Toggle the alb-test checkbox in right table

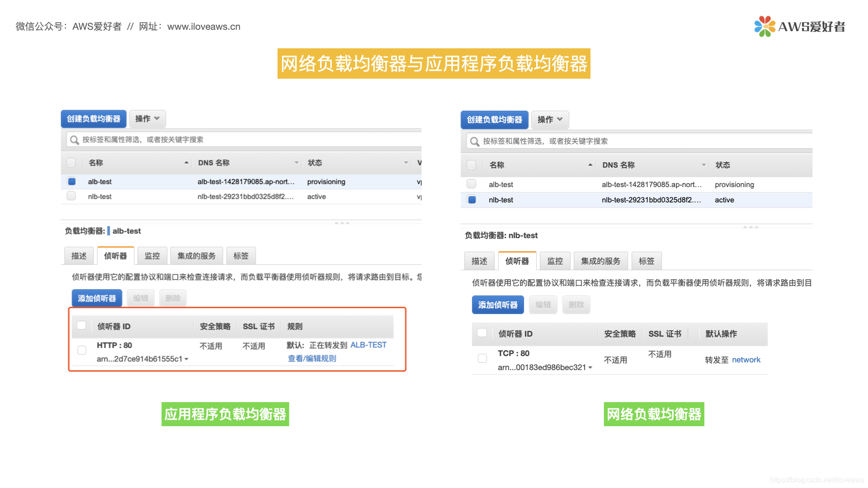pyautogui.click(x=472, y=184)
